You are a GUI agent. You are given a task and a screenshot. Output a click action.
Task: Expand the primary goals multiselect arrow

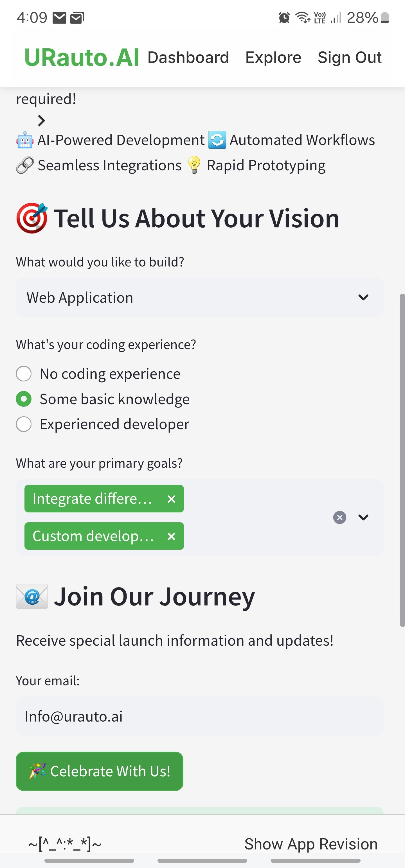tap(363, 517)
